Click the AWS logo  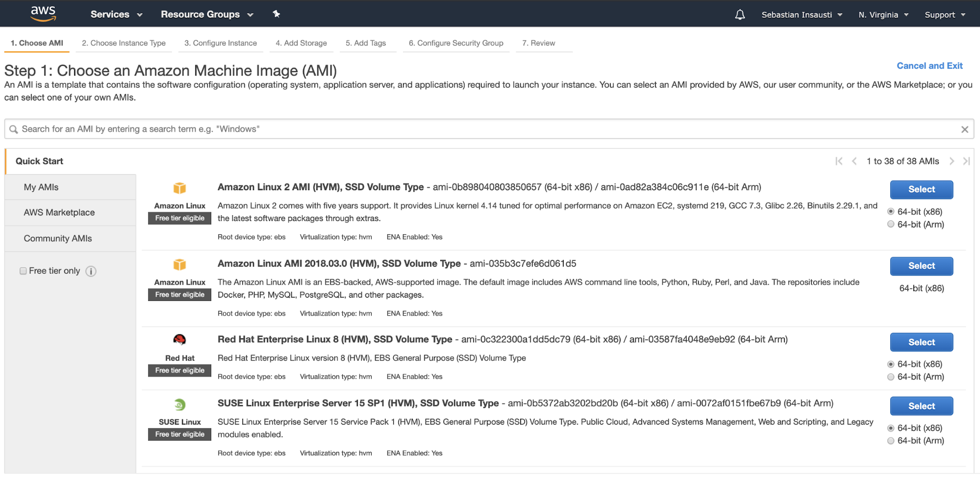tap(43, 14)
